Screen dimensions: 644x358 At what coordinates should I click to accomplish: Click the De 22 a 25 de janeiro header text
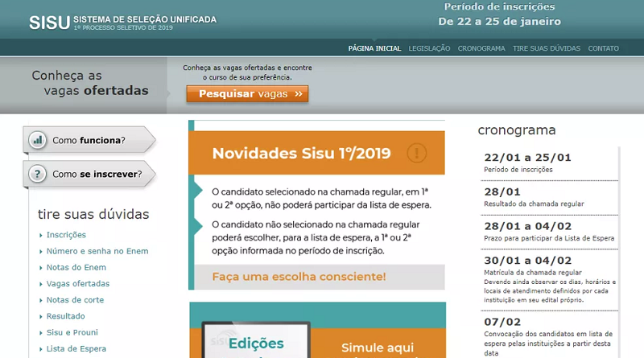(x=499, y=22)
